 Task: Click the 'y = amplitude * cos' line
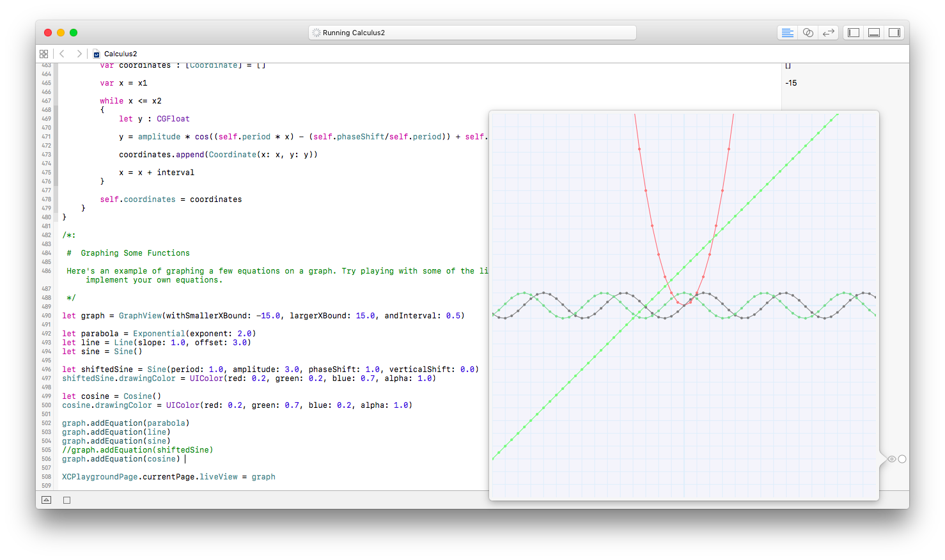304,137
